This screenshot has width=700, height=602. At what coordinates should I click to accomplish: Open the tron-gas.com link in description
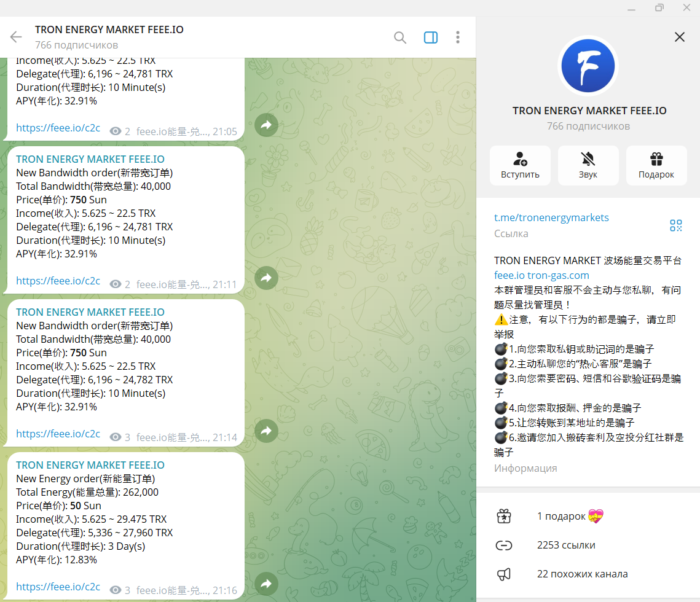point(558,275)
